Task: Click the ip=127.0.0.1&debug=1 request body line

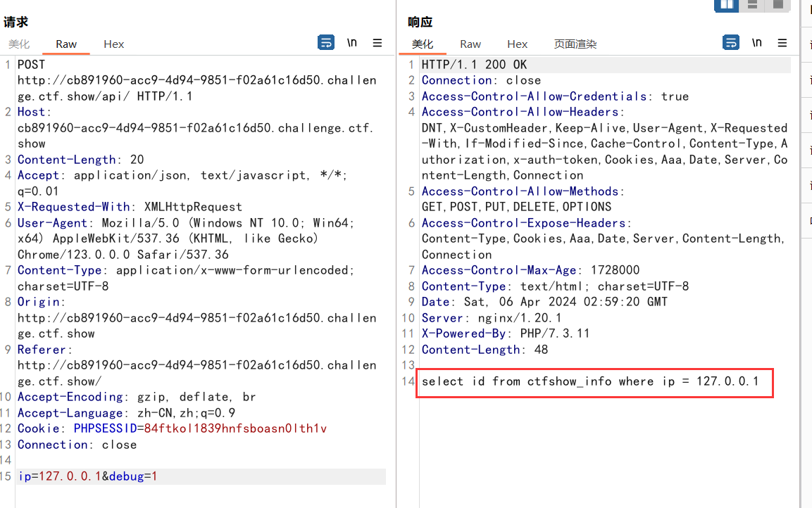Action: (x=87, y=476)
